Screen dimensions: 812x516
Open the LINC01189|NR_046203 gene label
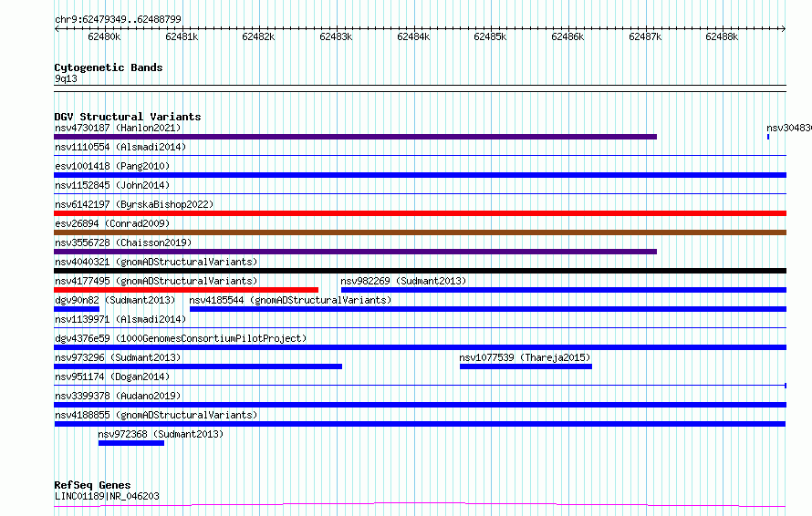[107, 496]
